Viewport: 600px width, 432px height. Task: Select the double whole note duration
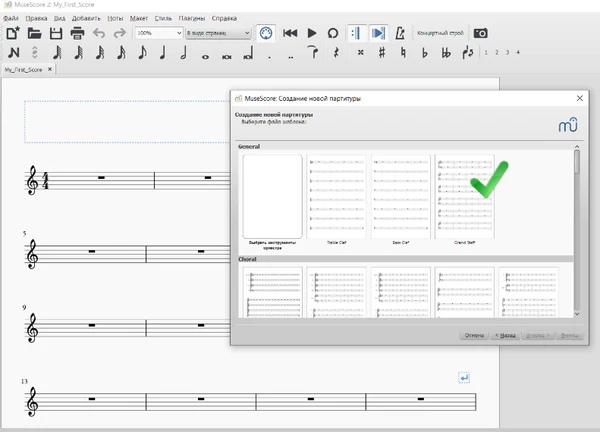[x=227, y=57]
